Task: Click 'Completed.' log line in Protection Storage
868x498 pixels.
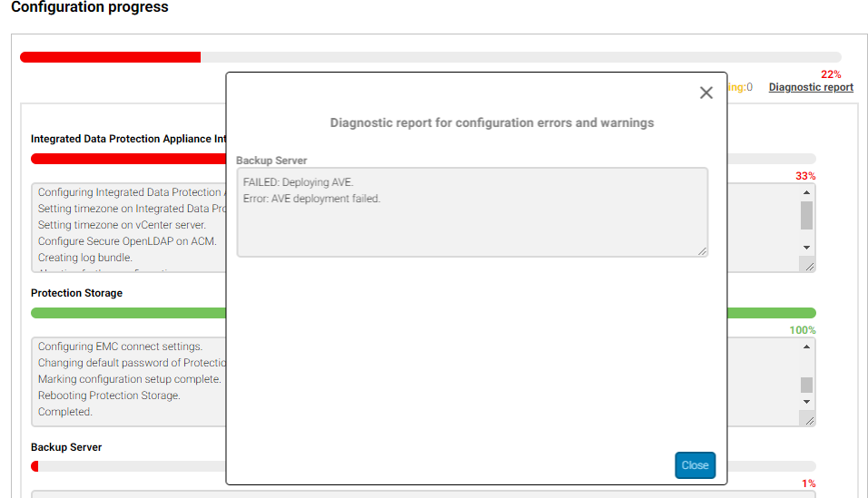Action: point(64,412)
